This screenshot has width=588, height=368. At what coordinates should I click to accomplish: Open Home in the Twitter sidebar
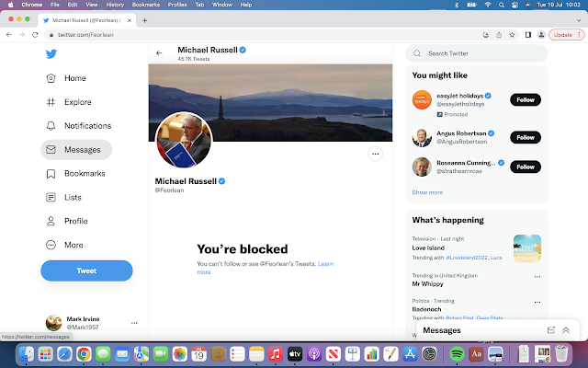pyautogui.click(x=66, y=78)
